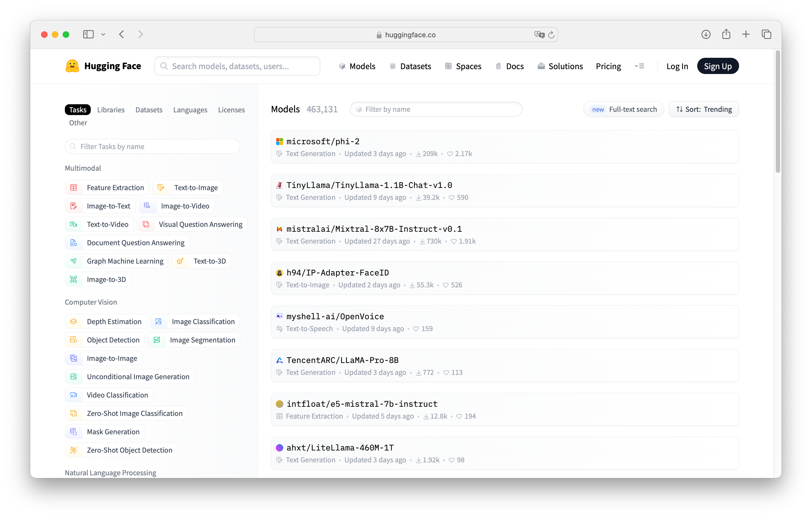Viewport: 812px width, 518px height.
Task: Click Log In button
Action: click(x=677, y=66)
